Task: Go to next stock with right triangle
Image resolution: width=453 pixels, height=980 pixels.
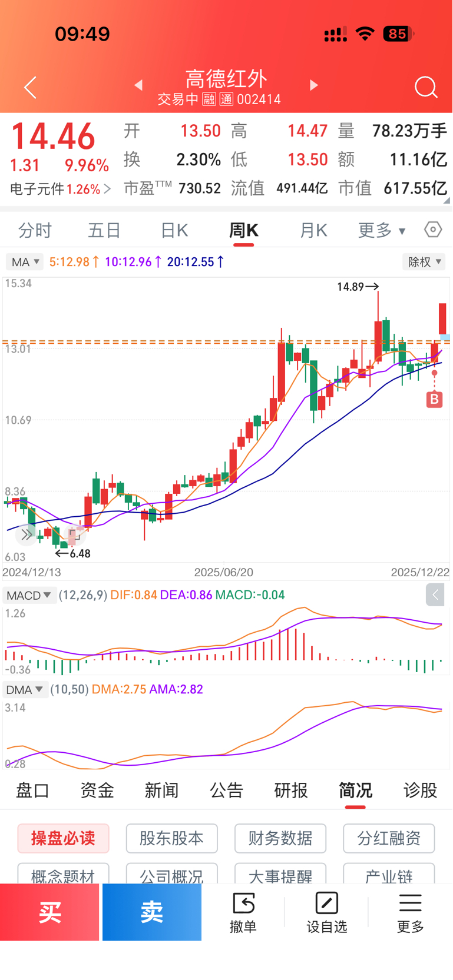Action: coord(314,85)
